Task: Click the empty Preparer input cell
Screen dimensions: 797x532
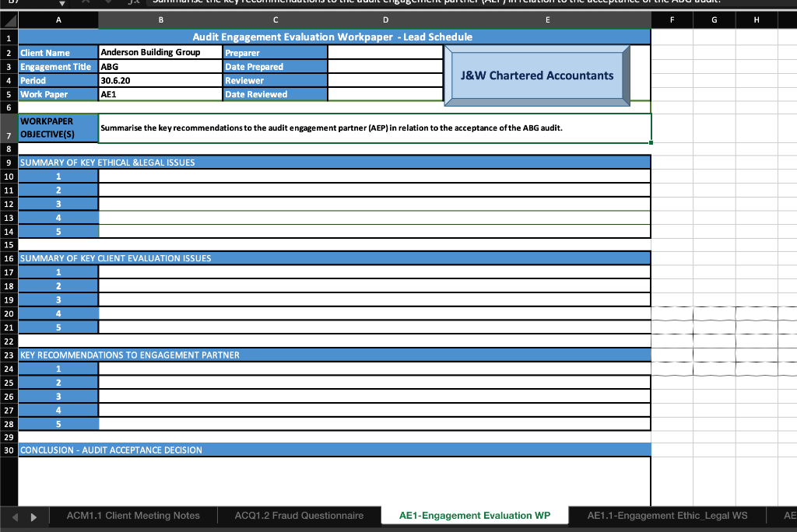Action: pyautogui.click(x=386, y=53)
